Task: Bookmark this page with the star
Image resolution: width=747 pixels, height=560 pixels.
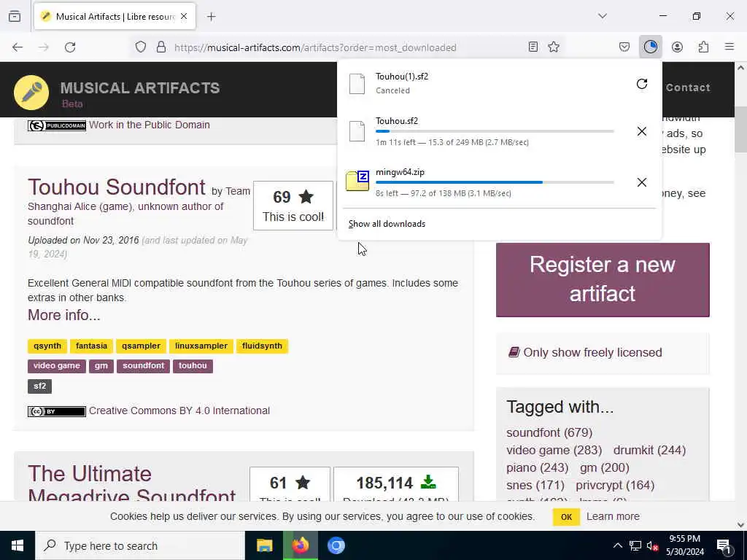Action: tap(554, 47)
